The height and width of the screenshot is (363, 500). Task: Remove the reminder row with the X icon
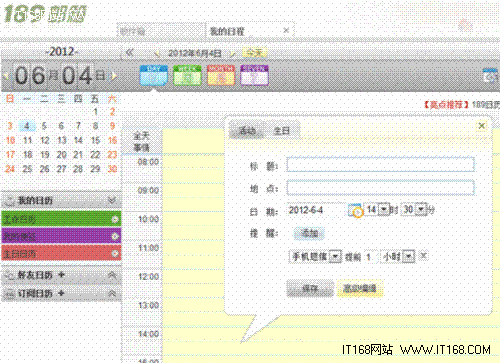point(423,256)
